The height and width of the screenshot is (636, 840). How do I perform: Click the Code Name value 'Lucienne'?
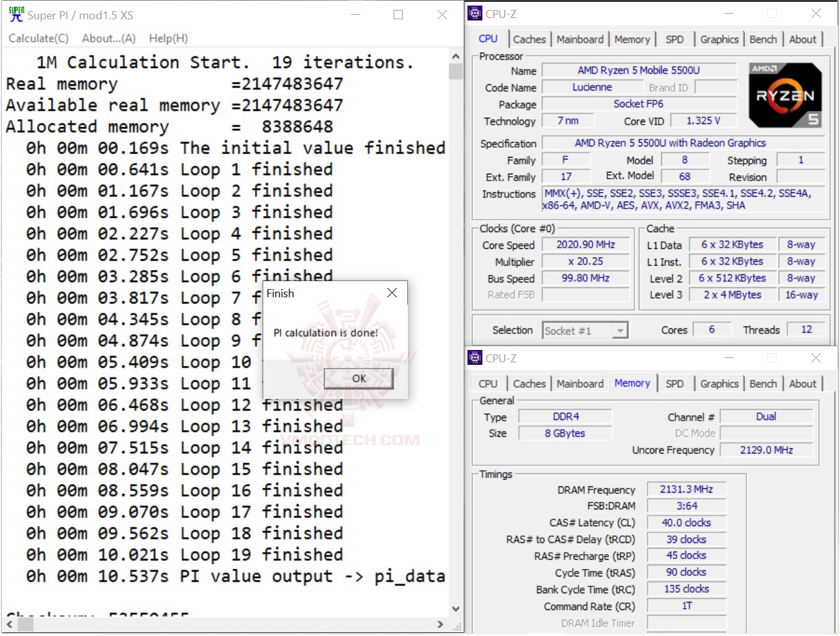[x=592, y=87]
